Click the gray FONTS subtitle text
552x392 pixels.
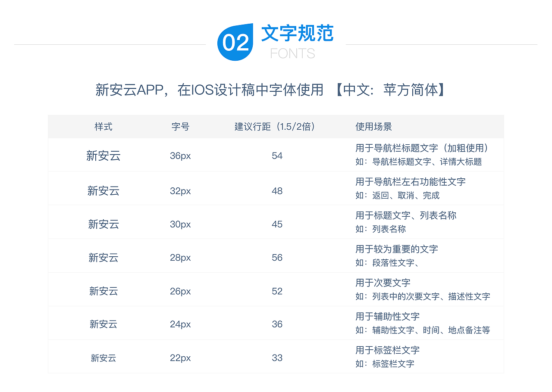click(292, 53)
